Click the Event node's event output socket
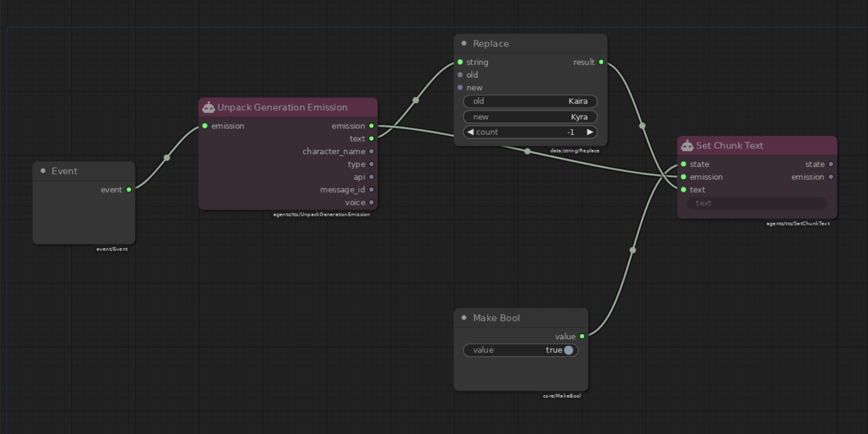 (x=129, y=190)
